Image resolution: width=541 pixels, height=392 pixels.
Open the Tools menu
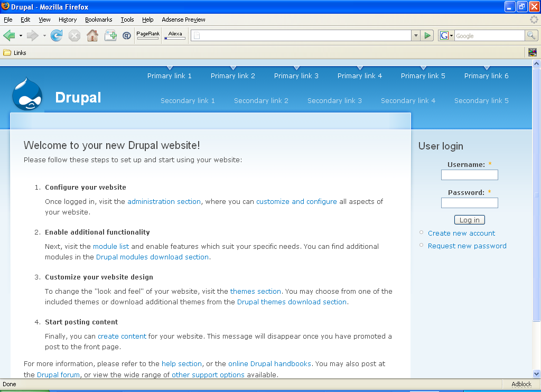tap(127, 20)
